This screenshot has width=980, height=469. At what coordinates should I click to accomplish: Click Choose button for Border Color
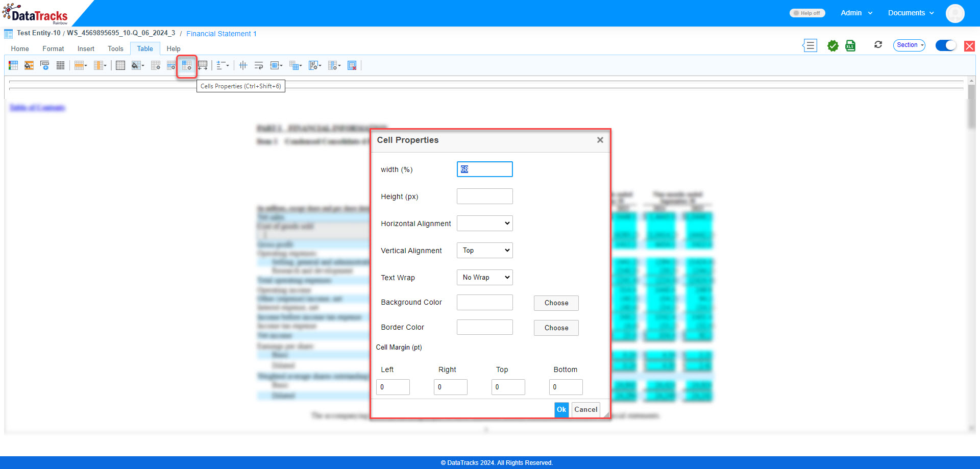(556, 328)
